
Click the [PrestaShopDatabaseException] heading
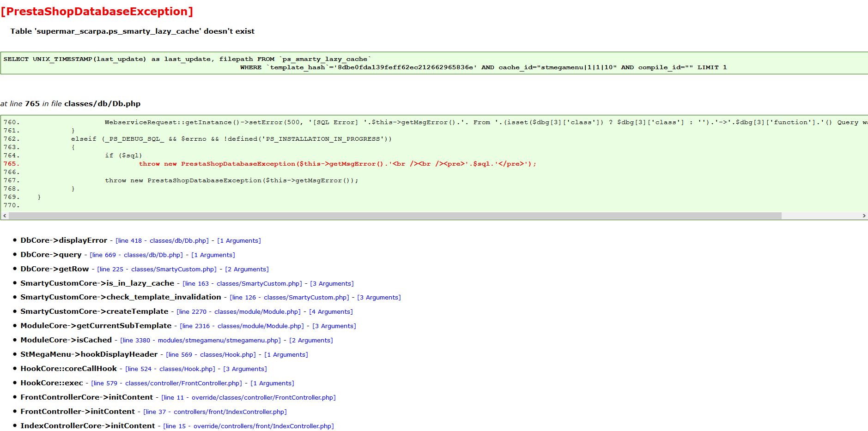click(97, 12)
